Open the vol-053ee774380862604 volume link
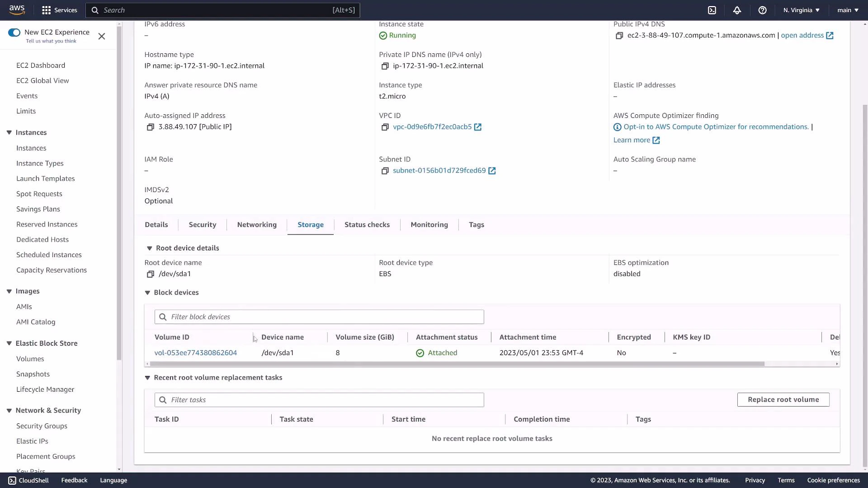The width and height of the screenshot is (868, 488). point(195,353)
